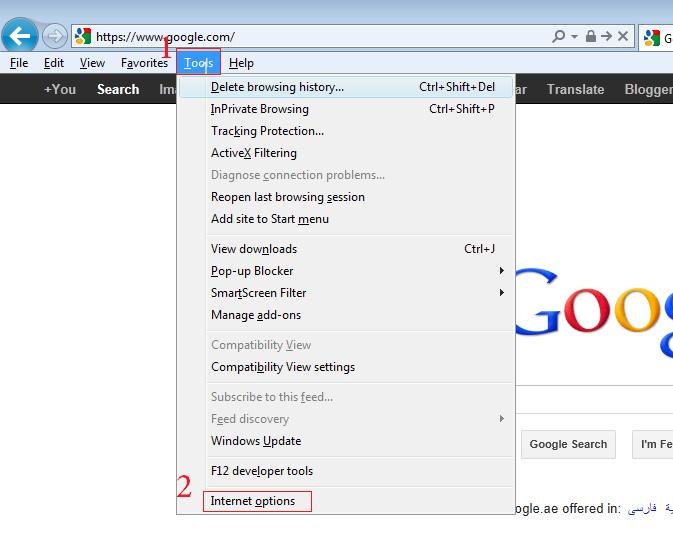This screenshot has height=550, width=673.
Task: Click +You link in Google bar
Action: click(60, 89)
